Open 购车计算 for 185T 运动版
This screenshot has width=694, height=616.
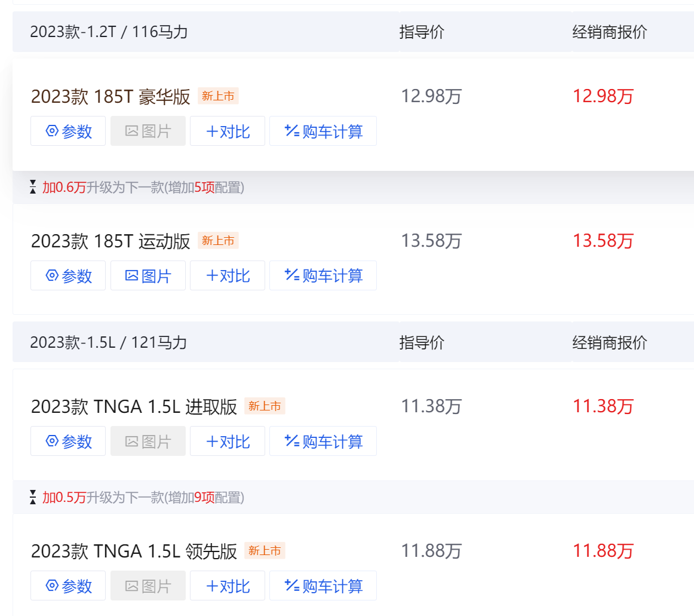323,275
